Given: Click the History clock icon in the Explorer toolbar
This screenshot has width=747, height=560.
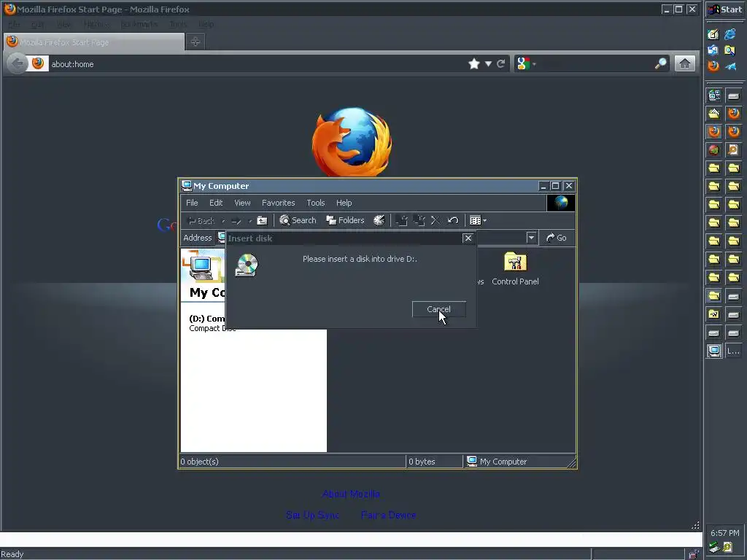Looking at the screenshot, I should point(379,220).
